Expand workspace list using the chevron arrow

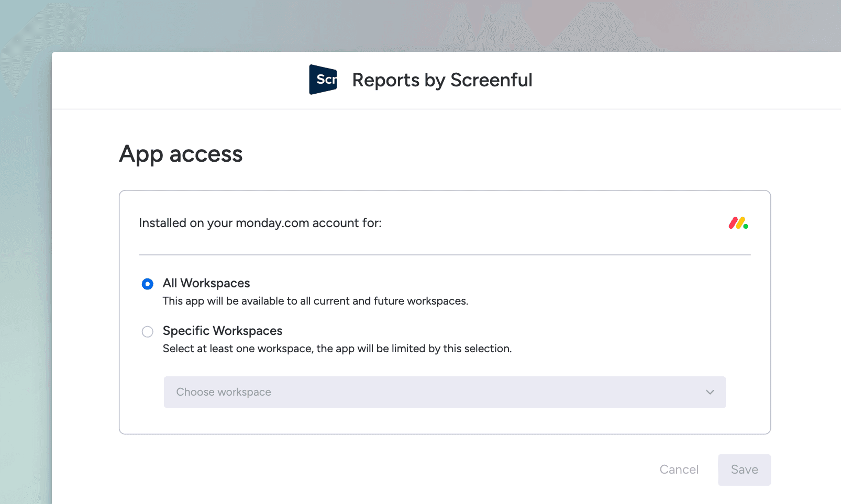pyautogui.click(x=710, y=392)
